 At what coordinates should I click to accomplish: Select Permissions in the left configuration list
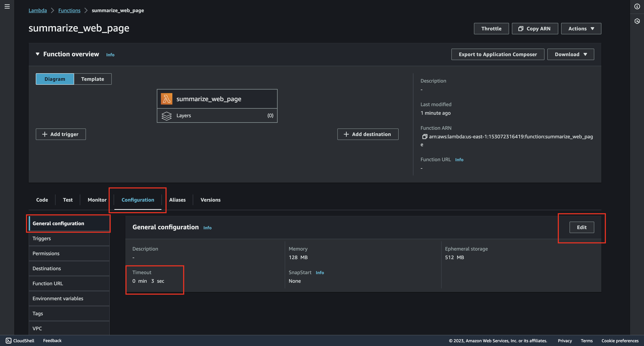tap(46, 253)
